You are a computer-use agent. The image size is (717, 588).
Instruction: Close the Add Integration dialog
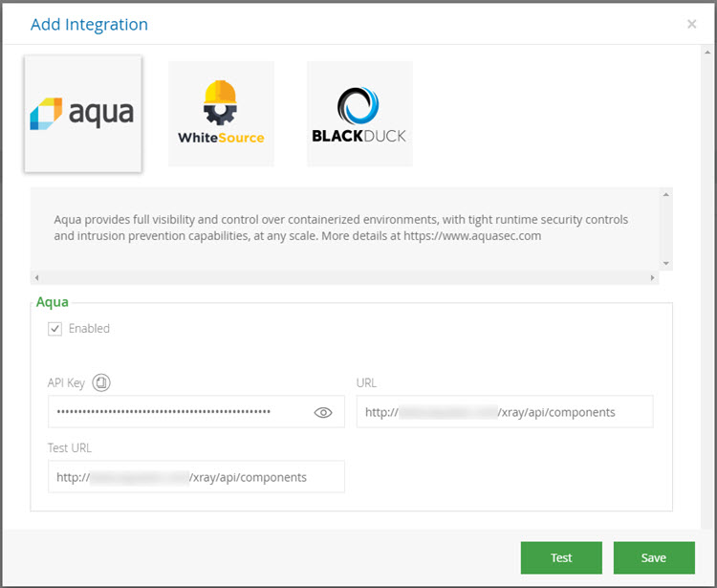tap(691, 24)
